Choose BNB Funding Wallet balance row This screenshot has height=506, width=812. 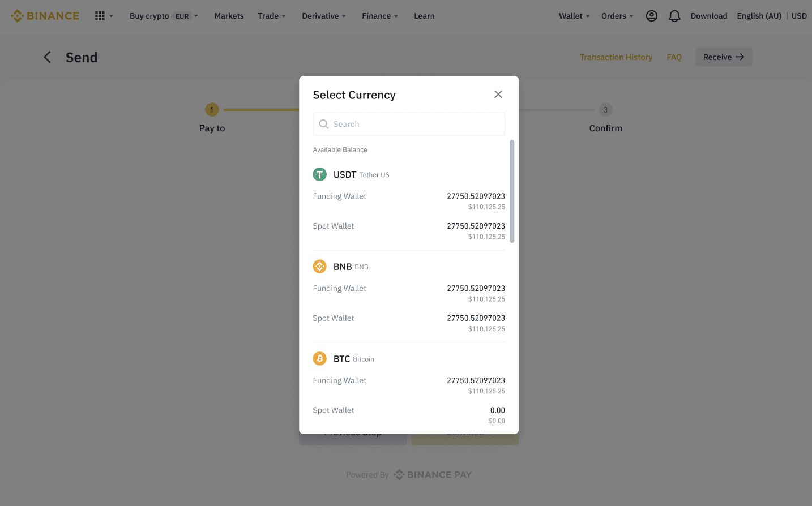pyautogui.click(x=409, y=293)
